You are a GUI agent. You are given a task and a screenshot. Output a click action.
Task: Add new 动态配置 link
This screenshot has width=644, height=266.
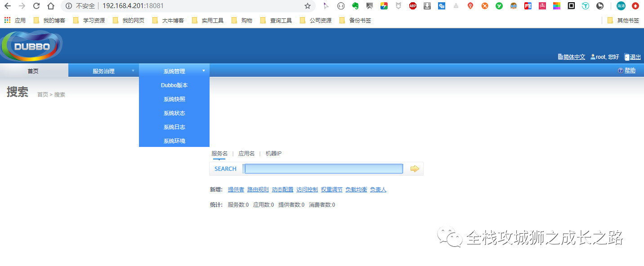coord(282,190)
